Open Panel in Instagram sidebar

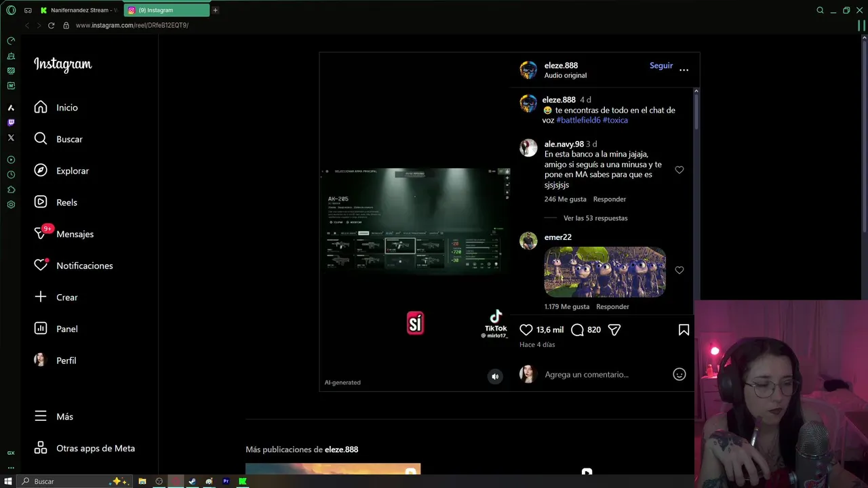(x=56, y=329)
